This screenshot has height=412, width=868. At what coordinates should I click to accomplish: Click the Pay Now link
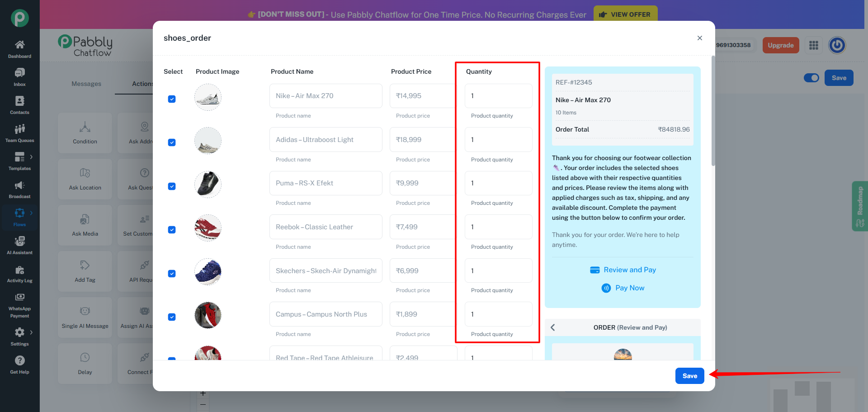coord(630,288)
